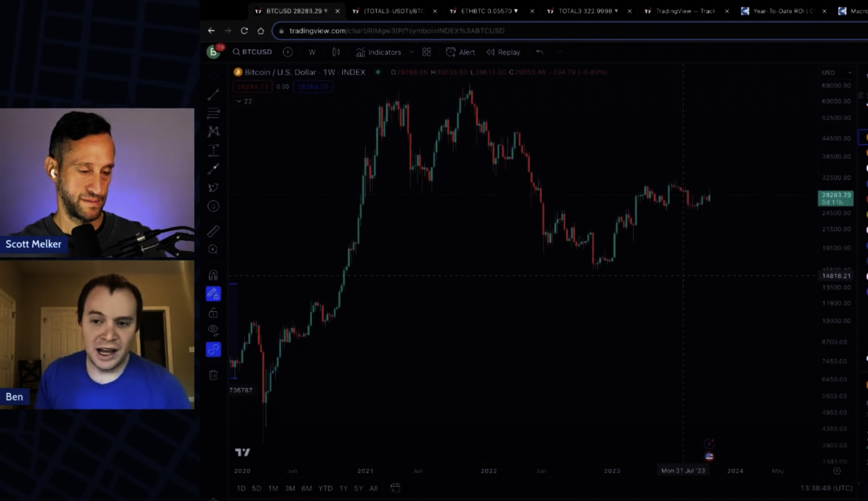Open the layout grid selector
The width and height of the screenshot is (868, 501).
(426, 52)
